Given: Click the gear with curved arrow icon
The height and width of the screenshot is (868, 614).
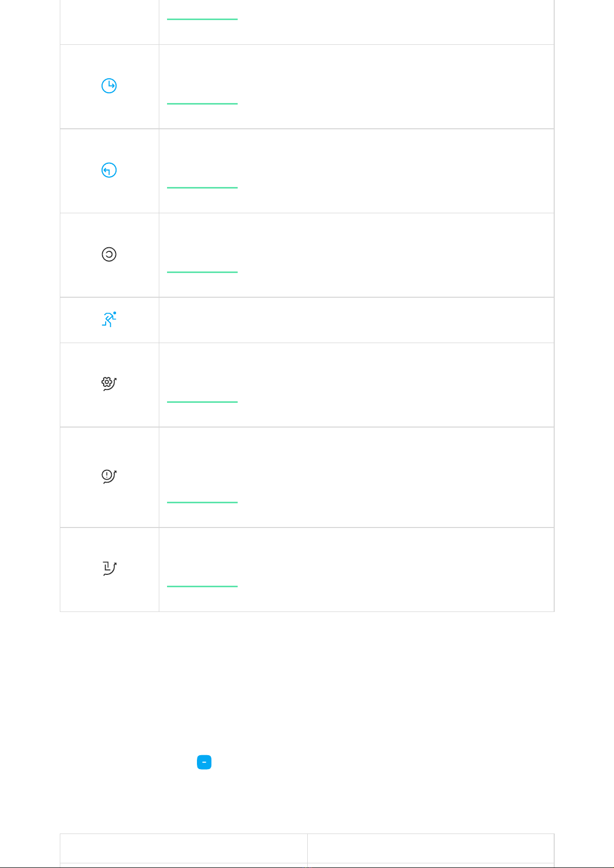Looking at the screenshot, I should 109,384.
